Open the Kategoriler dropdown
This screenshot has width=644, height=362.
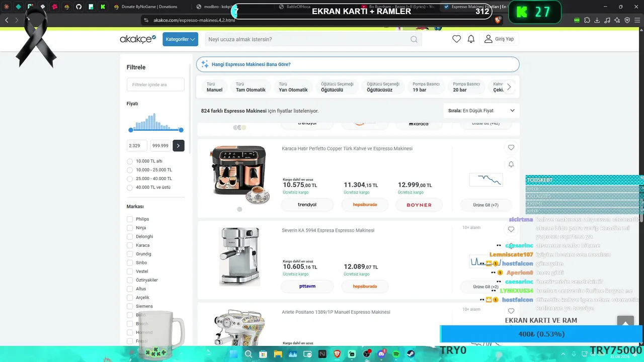pos(180,39)
